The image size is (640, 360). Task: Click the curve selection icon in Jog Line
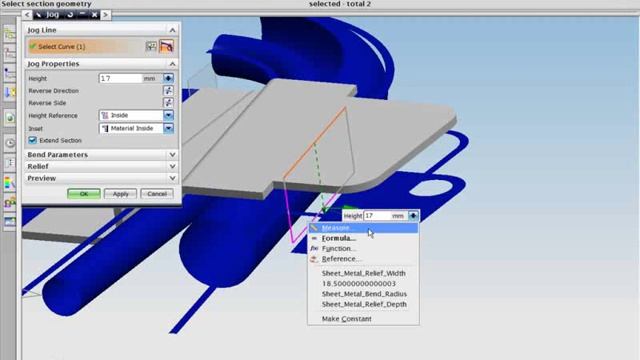pyautogui.click(x=166, y=46)
